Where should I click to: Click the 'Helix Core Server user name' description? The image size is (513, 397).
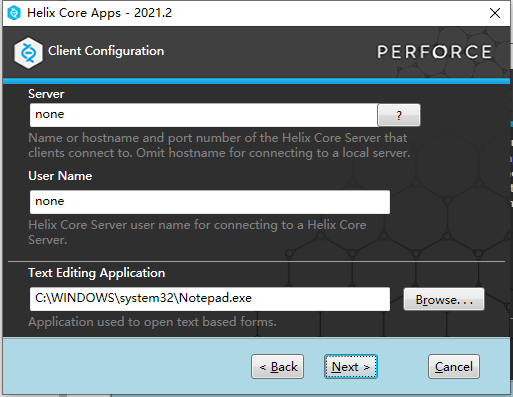[x=197, y=232]
